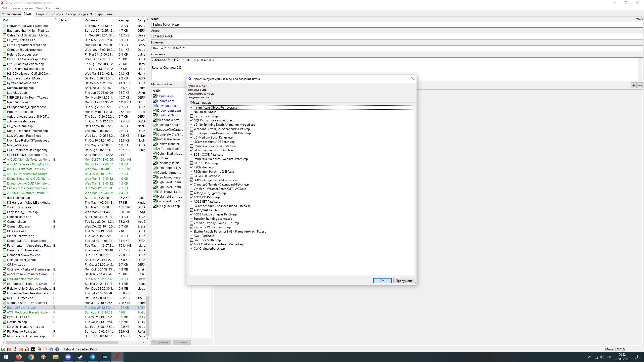Uncheck Size Does Matter.esp checkbox
Viewport: 644px width, 362px height.
191,240
